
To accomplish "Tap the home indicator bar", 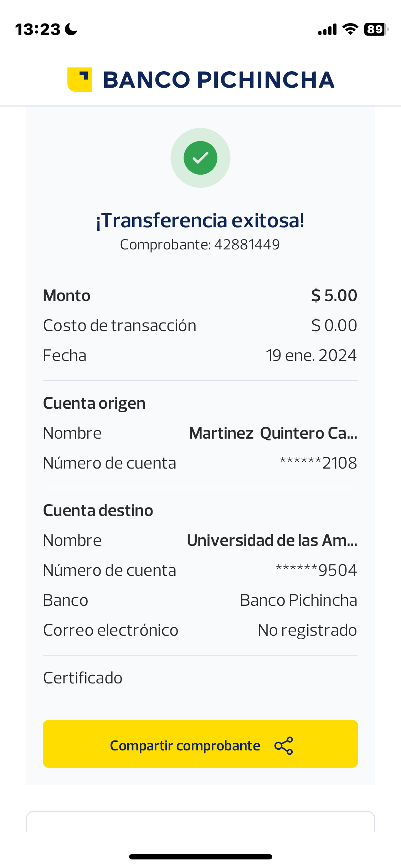I will (200, 857).
